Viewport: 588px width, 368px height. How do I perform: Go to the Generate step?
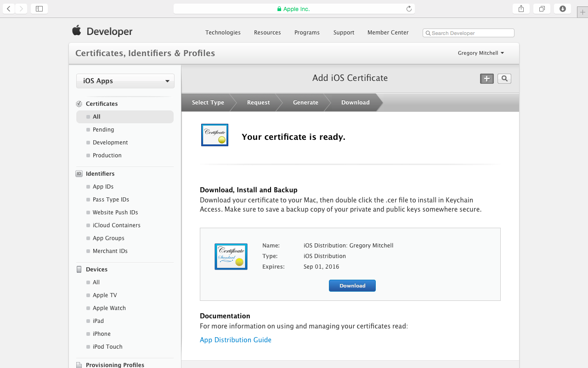pos(305,103)
